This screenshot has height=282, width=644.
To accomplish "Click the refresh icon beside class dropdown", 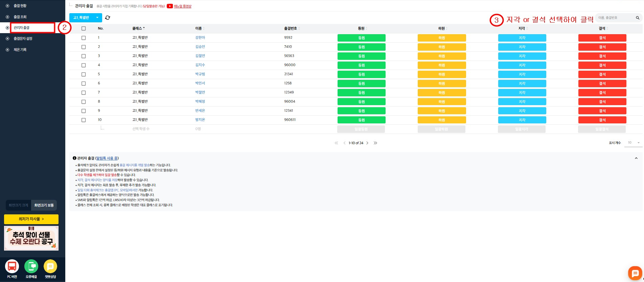I will coord(108,18).
